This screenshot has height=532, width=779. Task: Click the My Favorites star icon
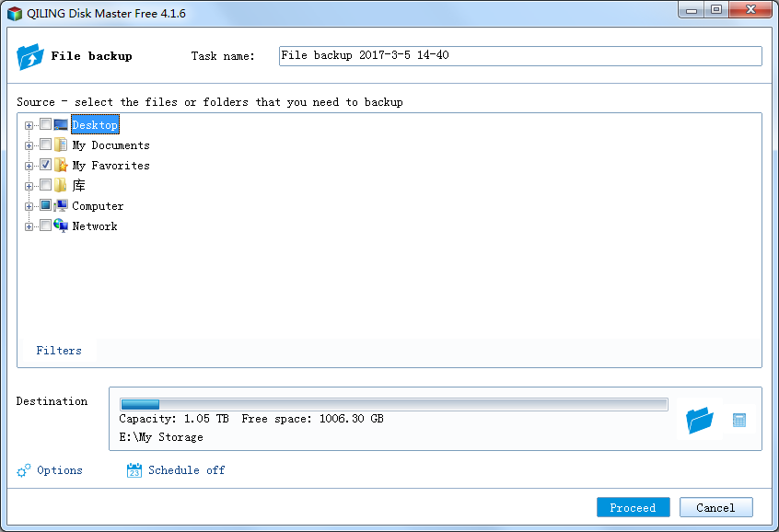(61, 165)
